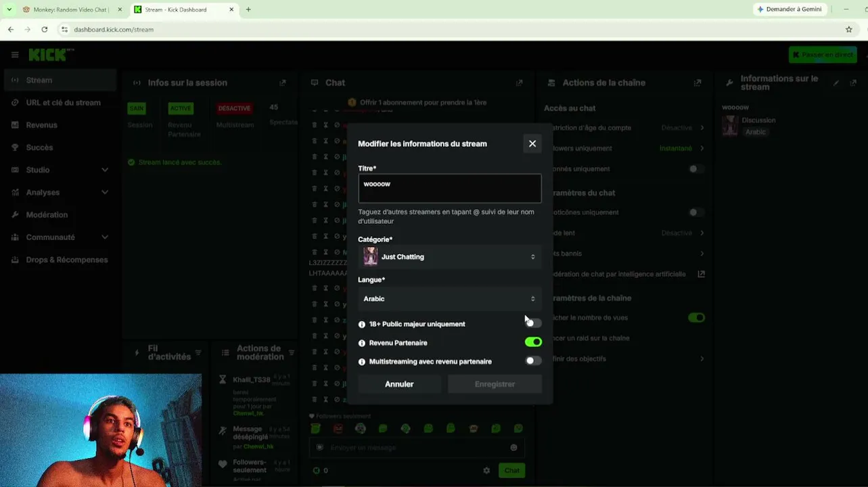Click info icon beside Revenu Partenaire
The height and width of the screenshot is (487, 868).
click(x=362, y=343)
